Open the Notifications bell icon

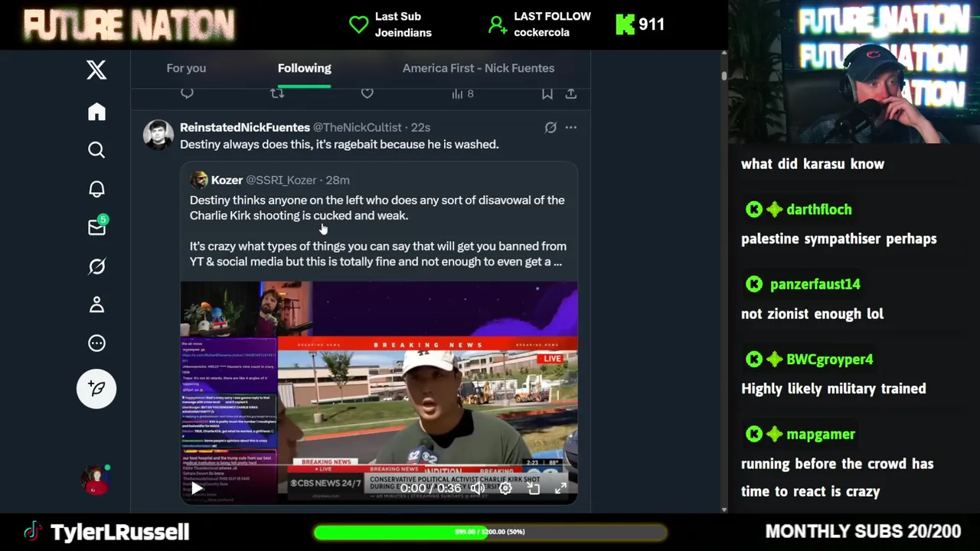[x=96, y=189]
